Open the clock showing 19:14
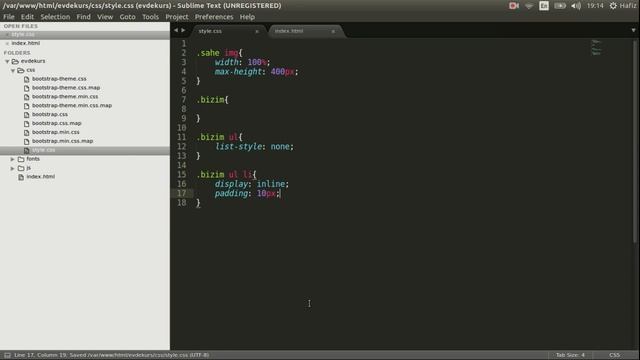The image size is (640, 360). pyautogui.click(x=595, y=6)
